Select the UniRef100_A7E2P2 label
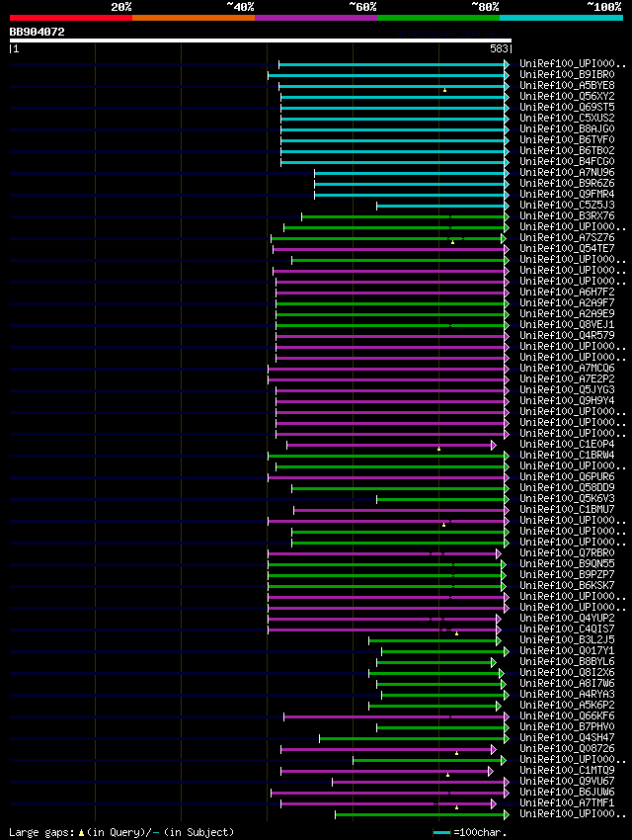Viewport: 632px width, 840px height. point(567,378)
